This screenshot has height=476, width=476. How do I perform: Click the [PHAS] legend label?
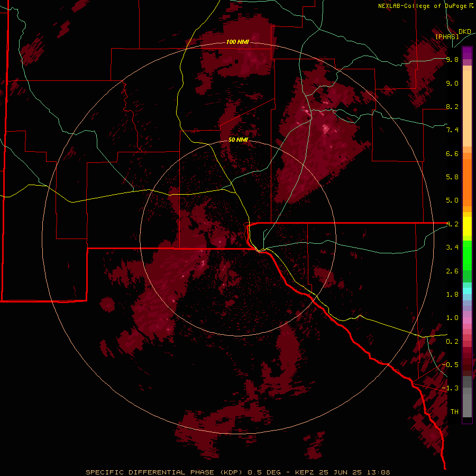447,36
